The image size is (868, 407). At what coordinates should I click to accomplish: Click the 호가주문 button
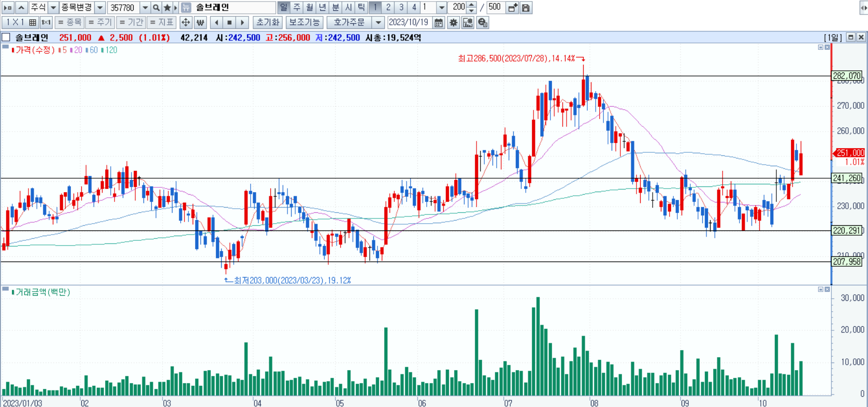[x=350, y=23]
